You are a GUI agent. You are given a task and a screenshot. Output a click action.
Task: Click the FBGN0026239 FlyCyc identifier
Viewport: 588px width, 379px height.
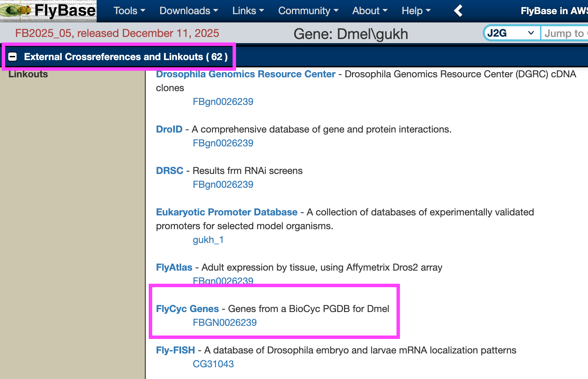pos(225,323)
